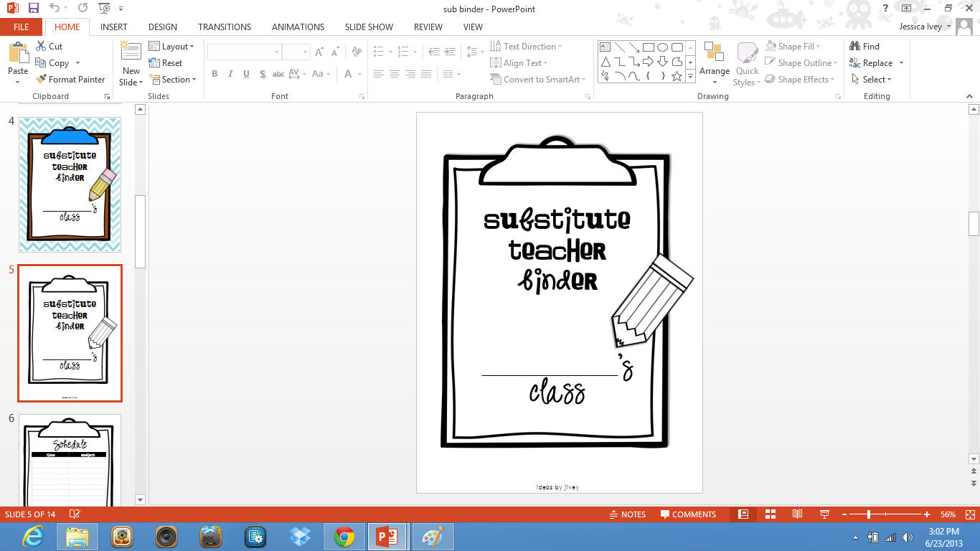Open the Shape Effects dropdown
This screenshot has width=980, height=551.
click(x=800, y=80)
